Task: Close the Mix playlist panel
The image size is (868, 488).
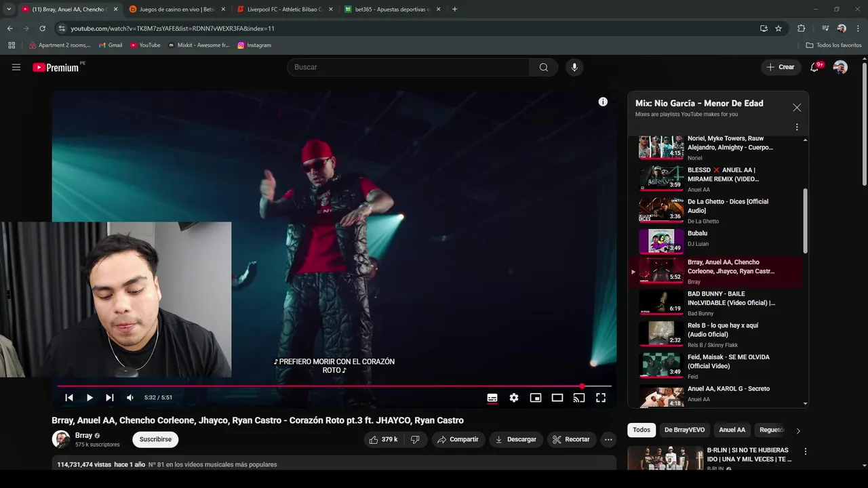Action: [797, 108]
